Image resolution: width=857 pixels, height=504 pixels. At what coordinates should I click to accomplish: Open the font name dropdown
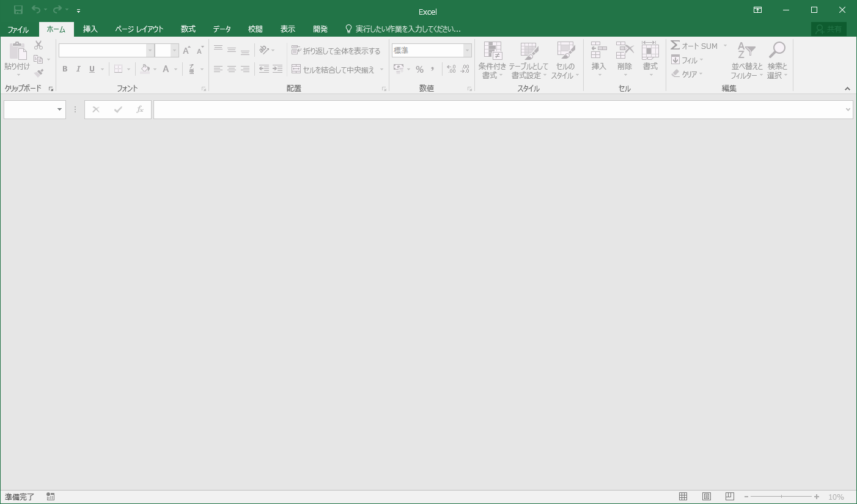point(150,51)
